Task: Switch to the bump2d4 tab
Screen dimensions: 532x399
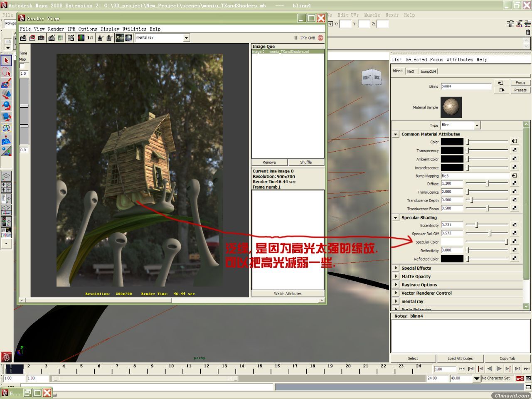Action: 428,71
